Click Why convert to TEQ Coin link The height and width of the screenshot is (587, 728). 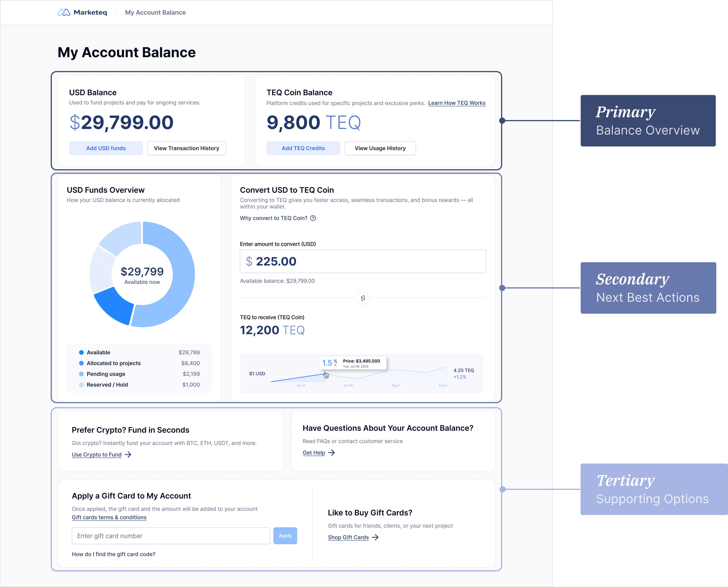pos(274,218)
